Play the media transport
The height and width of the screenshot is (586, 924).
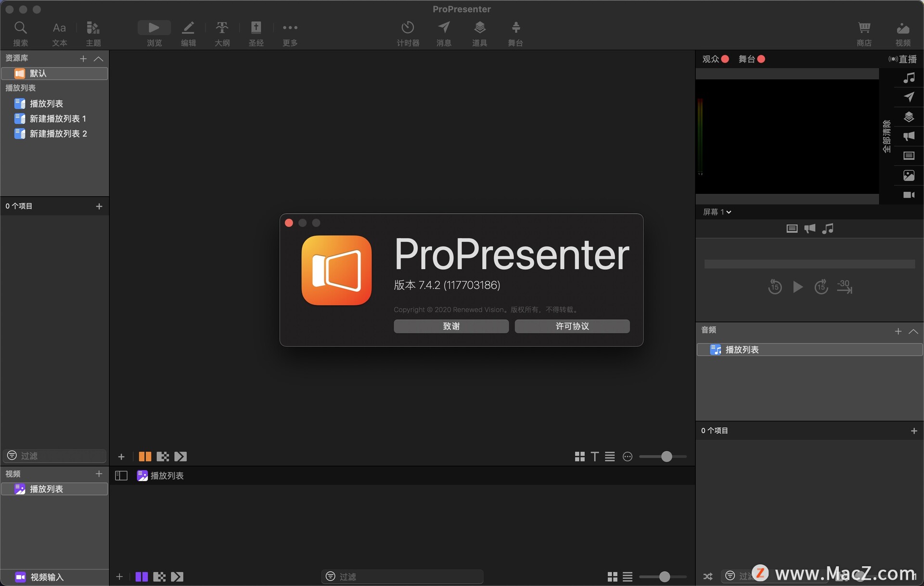(797, 287)
